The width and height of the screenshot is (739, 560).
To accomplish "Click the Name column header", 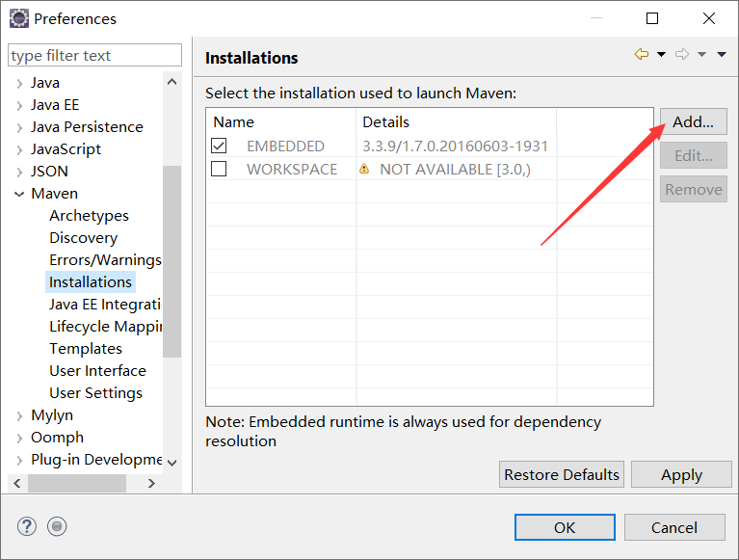I will 281,122.
